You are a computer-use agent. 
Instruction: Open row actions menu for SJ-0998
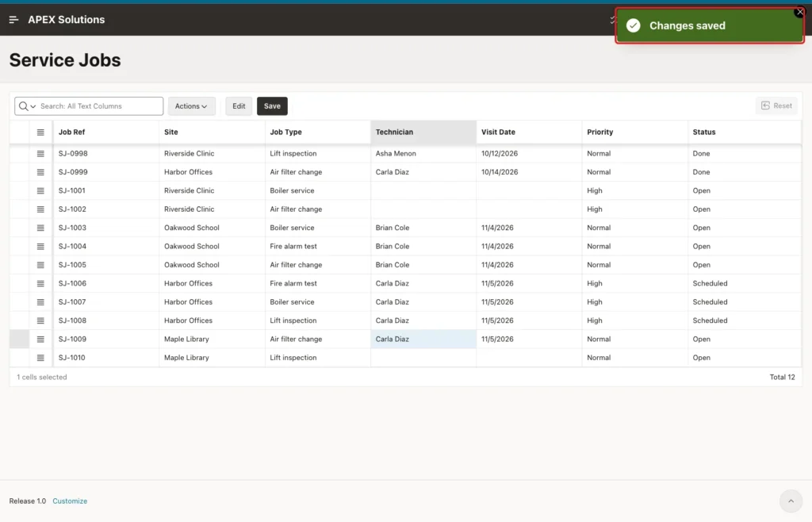(40, 153)
